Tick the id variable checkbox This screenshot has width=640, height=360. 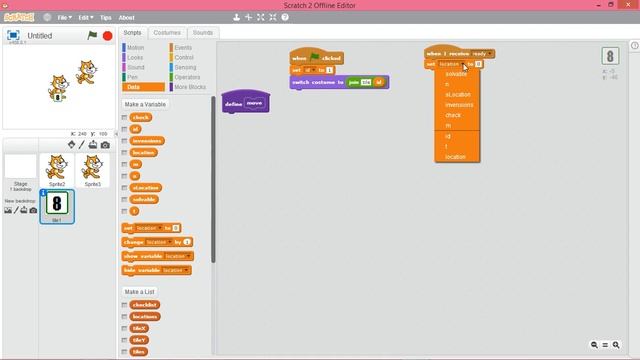[124, 129]
